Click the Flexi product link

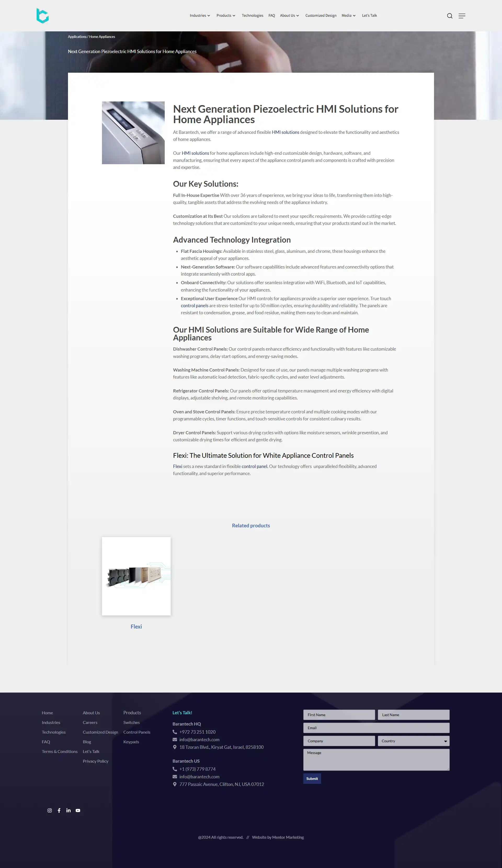click(136, 626)
